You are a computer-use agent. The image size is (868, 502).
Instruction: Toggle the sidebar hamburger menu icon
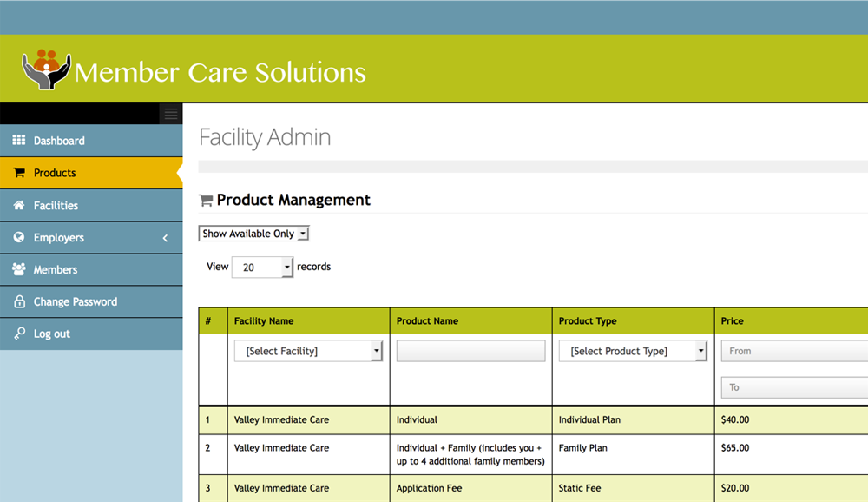click(x=171, y=114)
